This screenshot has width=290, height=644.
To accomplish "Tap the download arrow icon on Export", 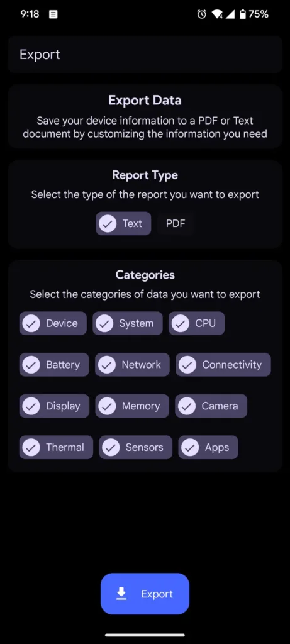I will click(121, 594).
